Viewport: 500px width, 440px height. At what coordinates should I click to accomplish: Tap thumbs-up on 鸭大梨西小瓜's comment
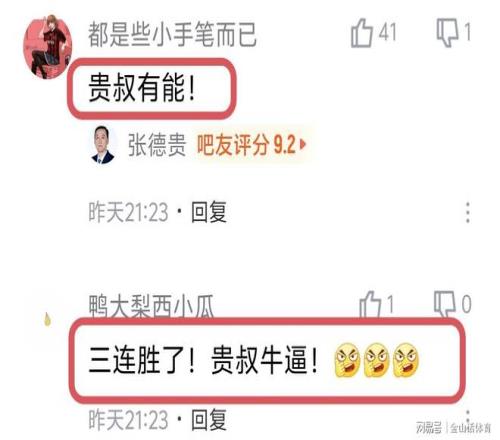coord(370,304)
